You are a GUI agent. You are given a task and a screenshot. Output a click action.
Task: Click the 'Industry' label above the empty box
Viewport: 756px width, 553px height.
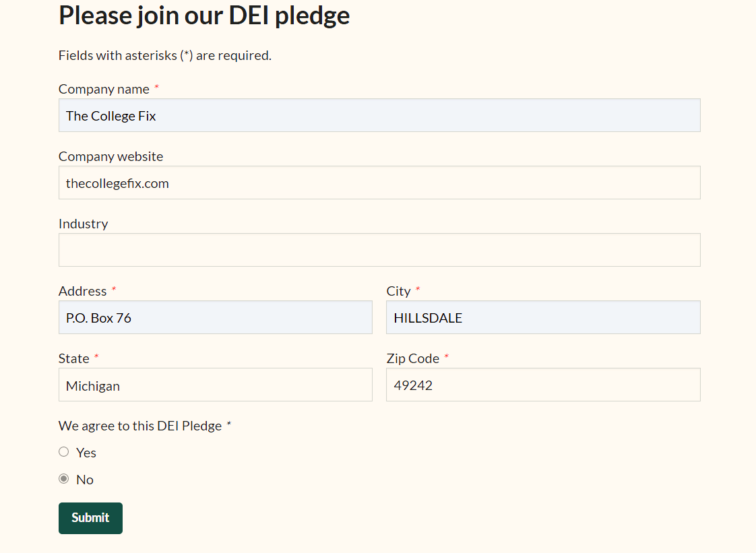click(84, 224)
